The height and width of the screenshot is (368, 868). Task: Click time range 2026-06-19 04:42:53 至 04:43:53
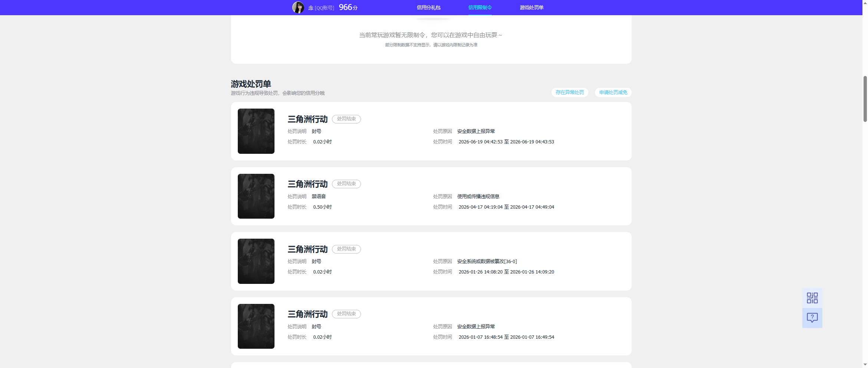tap(506, 142)
